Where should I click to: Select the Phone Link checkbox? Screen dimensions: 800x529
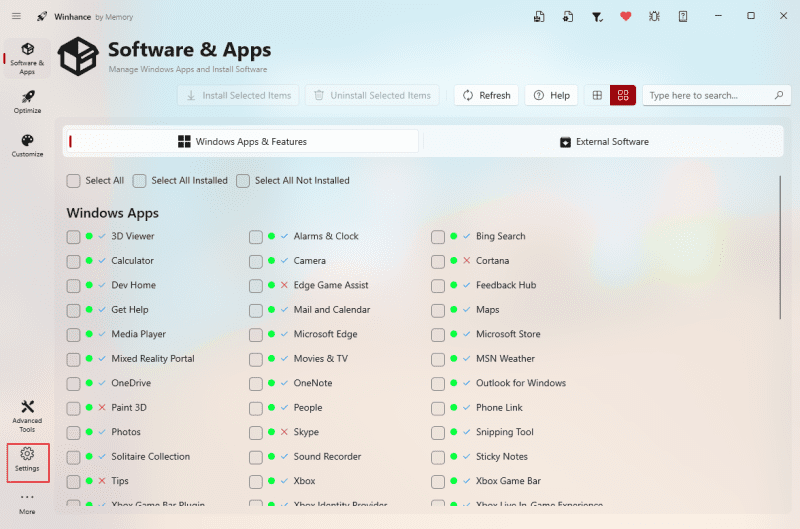click(x=438, y=408)
